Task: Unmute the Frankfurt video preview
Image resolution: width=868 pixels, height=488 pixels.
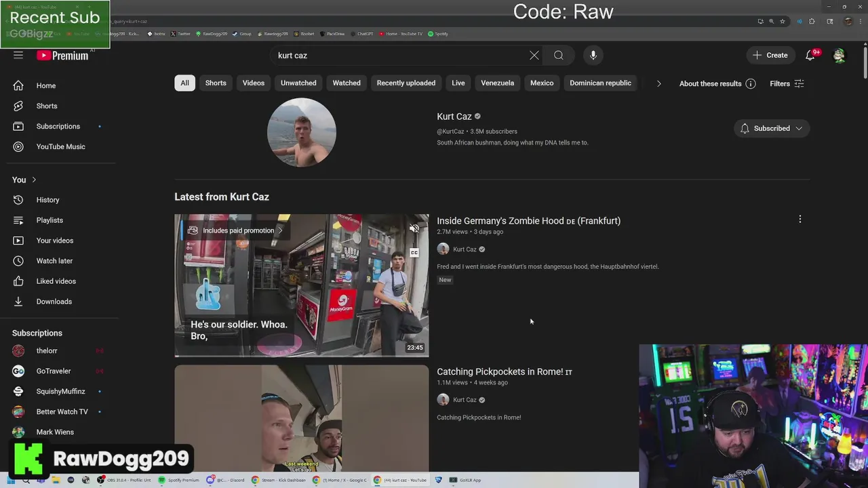Action: click(x=414, y=228)
